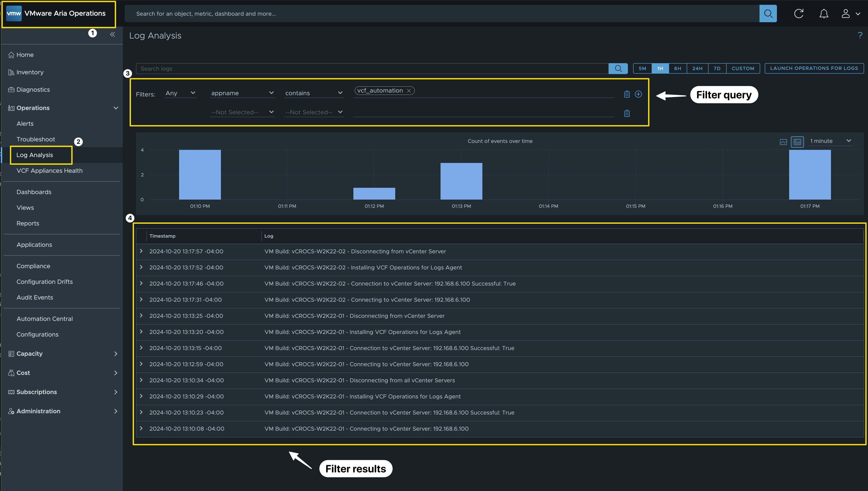868x491 pixels.
Task: Switch chart to line graph view
Action: coord(783,142)
